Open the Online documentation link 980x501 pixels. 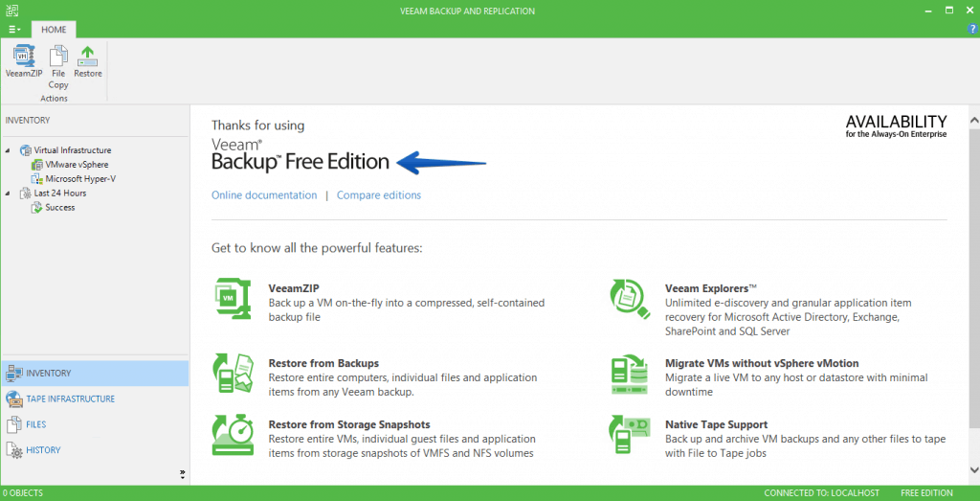click(264, 195)
